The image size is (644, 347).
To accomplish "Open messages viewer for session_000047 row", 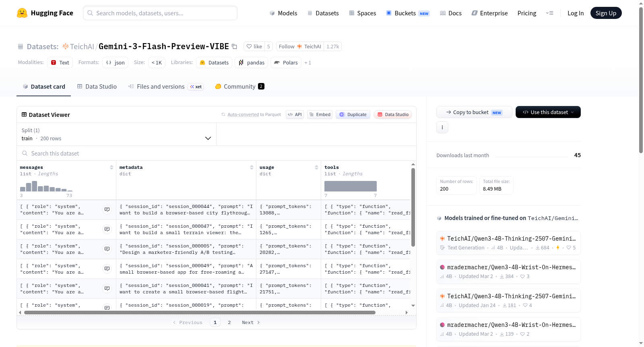I will pyautogui.click(x=107, y=229).
